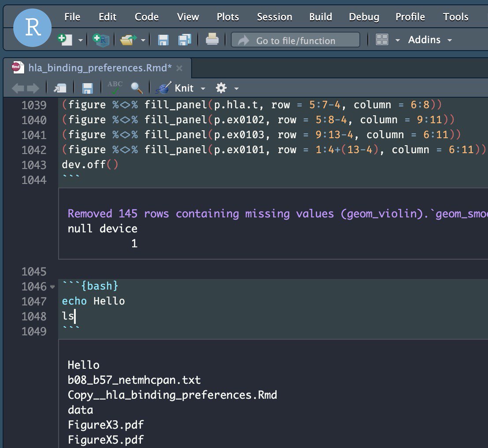This screenshot has width=488, height=448.
Task: Close the hla_binding_preferences.Rmd tab
Action: [179, 68]
